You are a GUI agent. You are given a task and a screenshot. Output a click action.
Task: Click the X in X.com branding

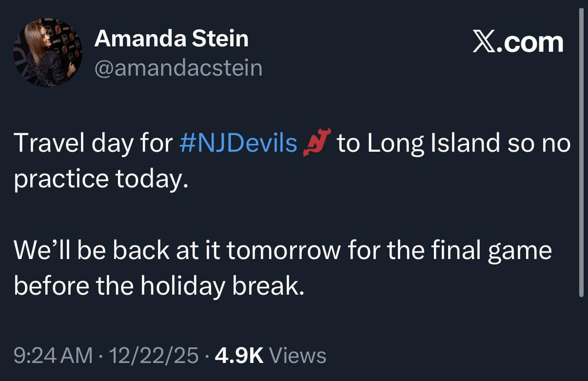coord(483,42)
